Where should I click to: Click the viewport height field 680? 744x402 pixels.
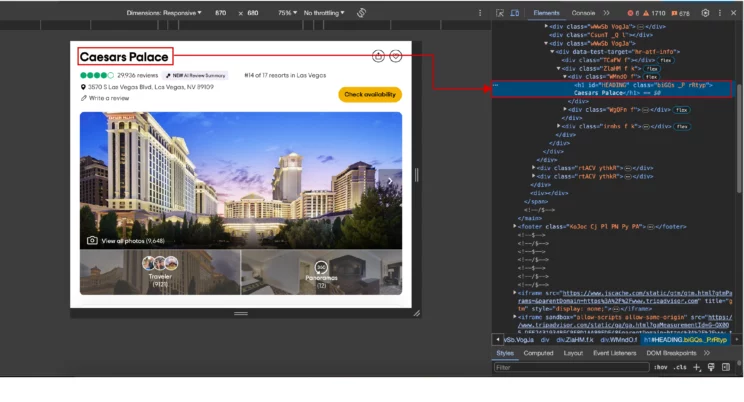[253, 13]
